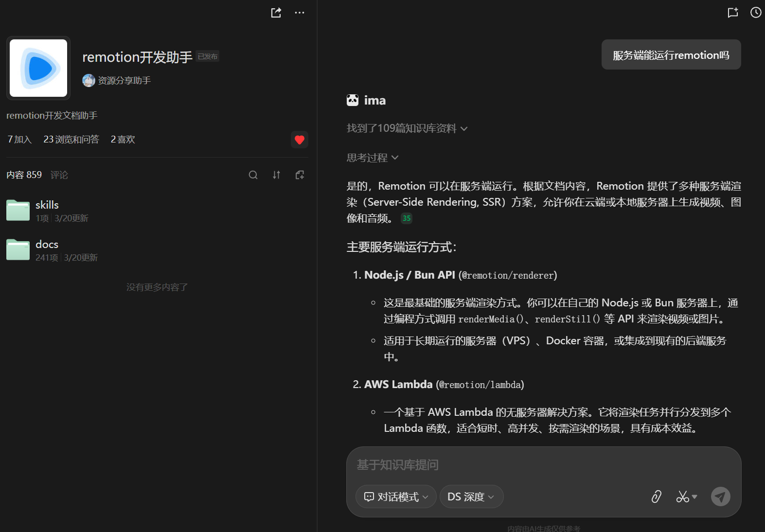The image size is (765, 532).
Task: Attach a file with paperclip icon
Action: click(x=657, y=497)
